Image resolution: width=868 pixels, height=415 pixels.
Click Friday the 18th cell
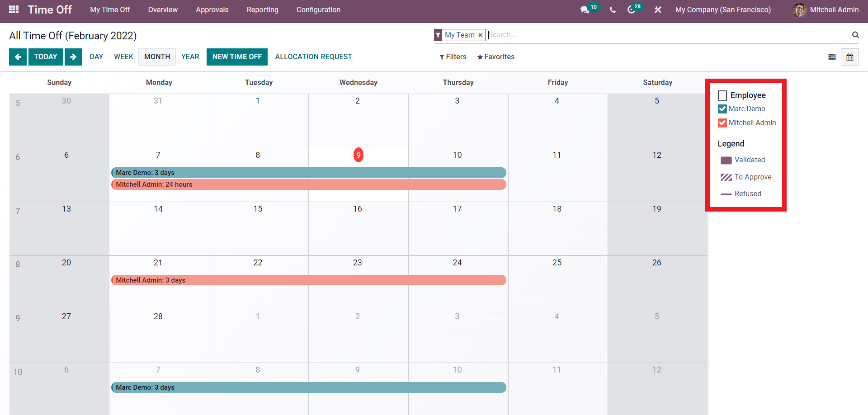[557, 228]
